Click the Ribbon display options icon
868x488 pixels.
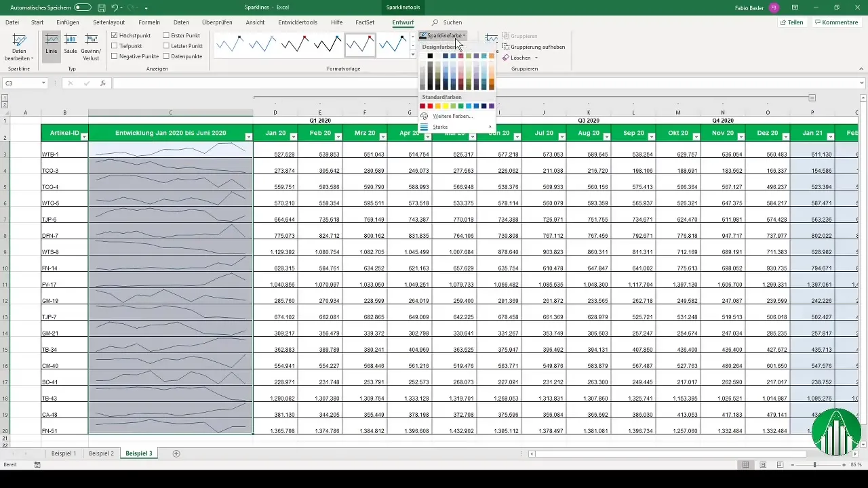[795, 7]
